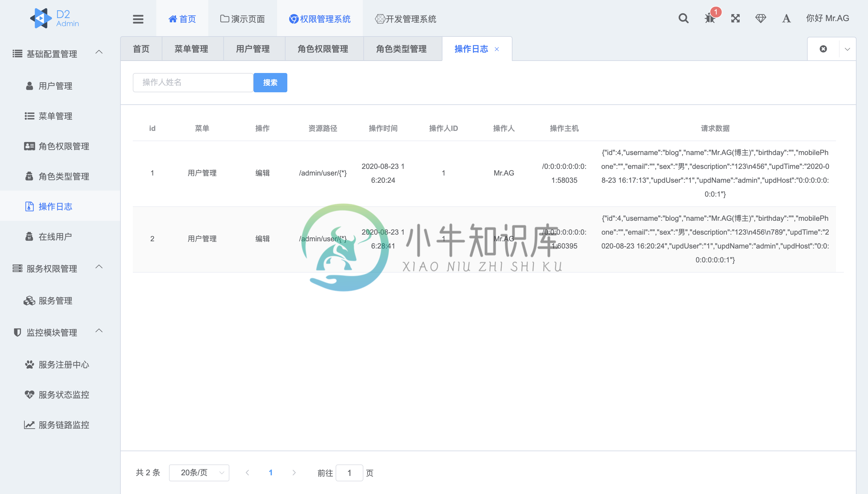Screen dimensions: 868x494
Task: Click the heartbeat icon beside 服务状态监控
Action: point(30,394)
